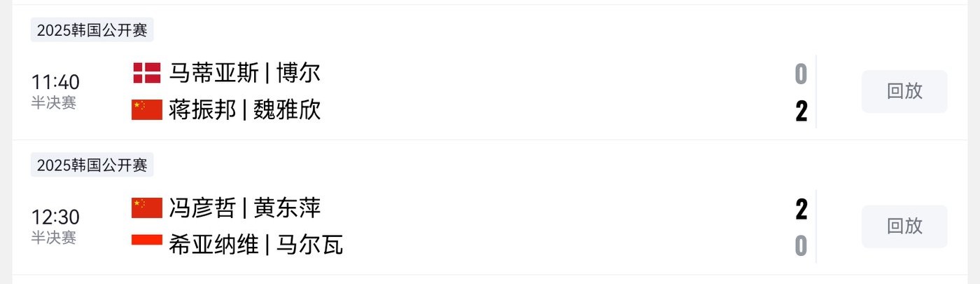Open the 马蒂亚斯 | 博尔 pair

[x=244, y=73]
